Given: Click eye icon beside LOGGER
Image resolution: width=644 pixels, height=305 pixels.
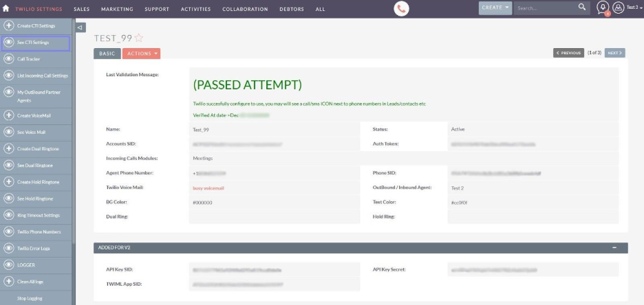Looking at the screenshot, I should click(x=9, y=265).
